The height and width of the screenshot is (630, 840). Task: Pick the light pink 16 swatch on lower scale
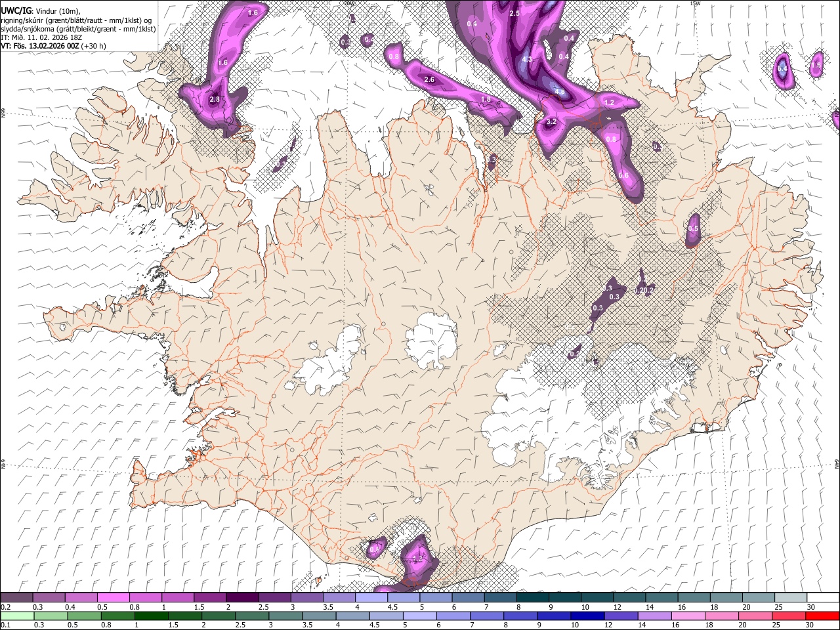(x=688, y=616)
